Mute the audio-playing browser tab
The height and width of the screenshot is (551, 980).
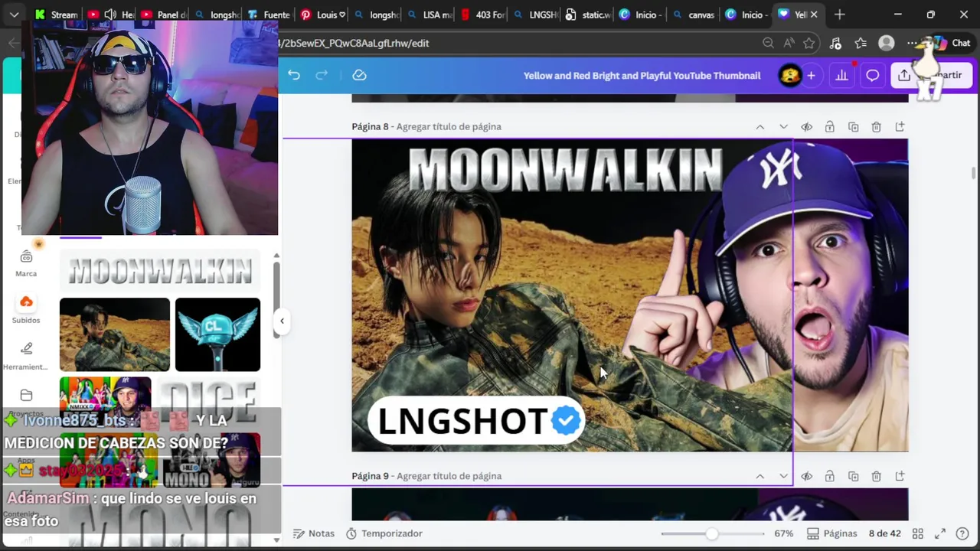click(110, 15)
